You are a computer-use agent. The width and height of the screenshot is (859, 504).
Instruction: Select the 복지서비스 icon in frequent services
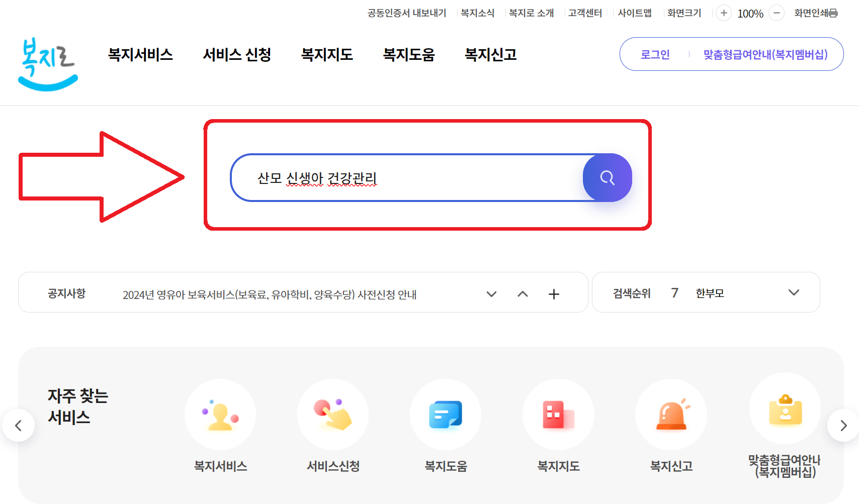[220, 414]
